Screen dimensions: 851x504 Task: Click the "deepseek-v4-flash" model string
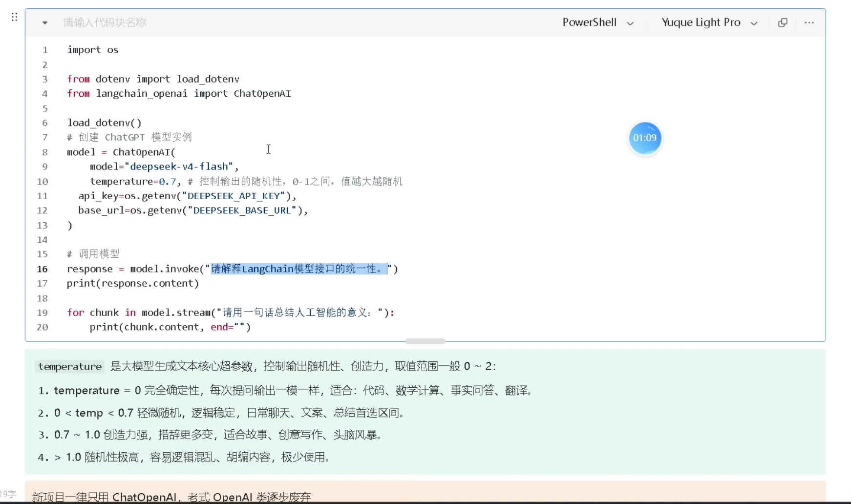(x=179, y=167)
